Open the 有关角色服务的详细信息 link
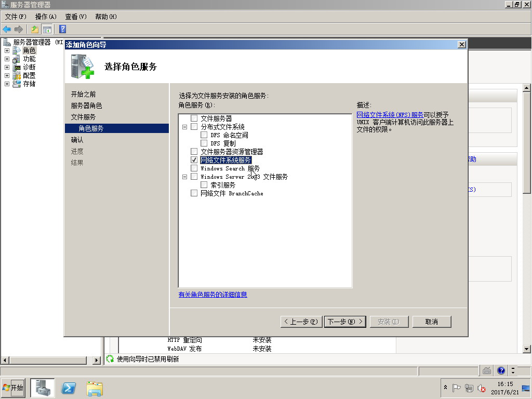Viewport: 532px width, 399px height. pyautogui.click(x=212, y=295)
